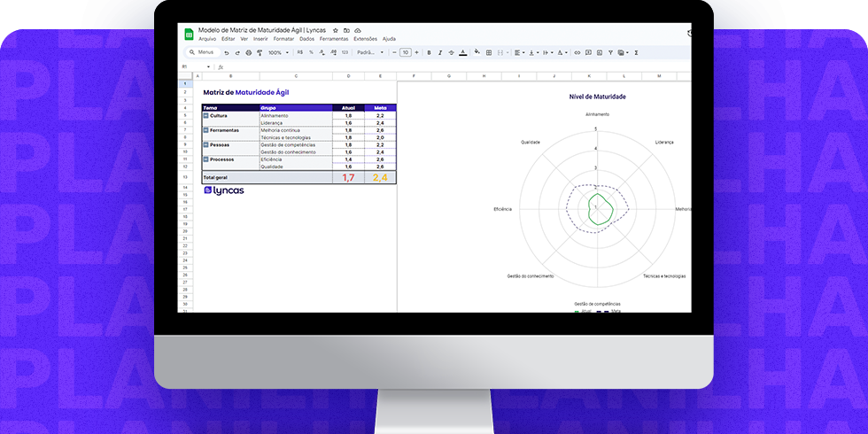Star the document next to its title
This screenshot has width=868, height=434.
(x=335, y=30)
